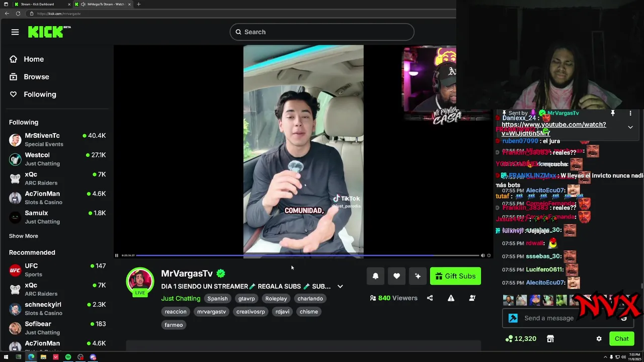Screen dimensions: 644x362
Task: Open Spotify from taskbar
Action: click(x=68, y=357)
